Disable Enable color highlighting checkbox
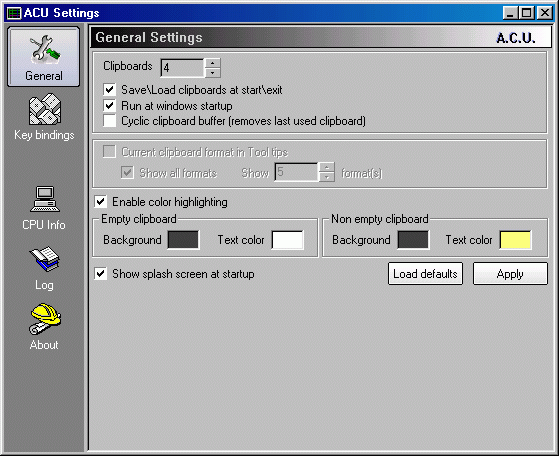Viewport: 559px width, 456px height. click(x=101, y=202)
